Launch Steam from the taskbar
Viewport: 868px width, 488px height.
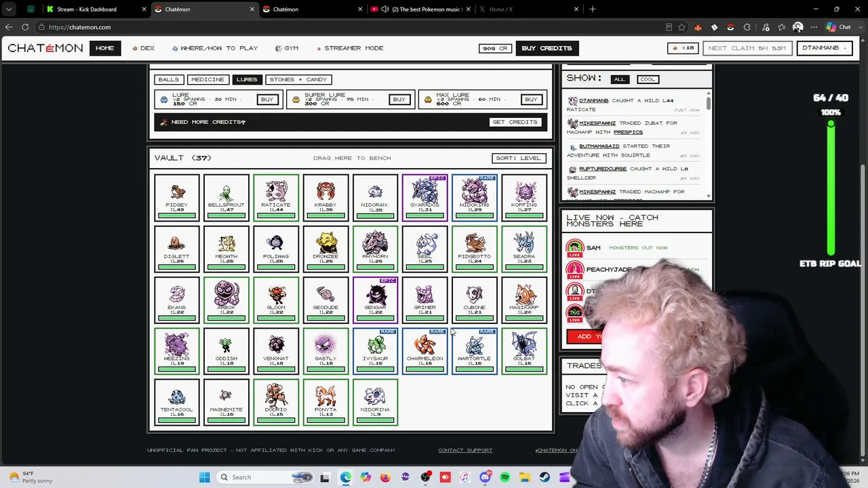545,477
